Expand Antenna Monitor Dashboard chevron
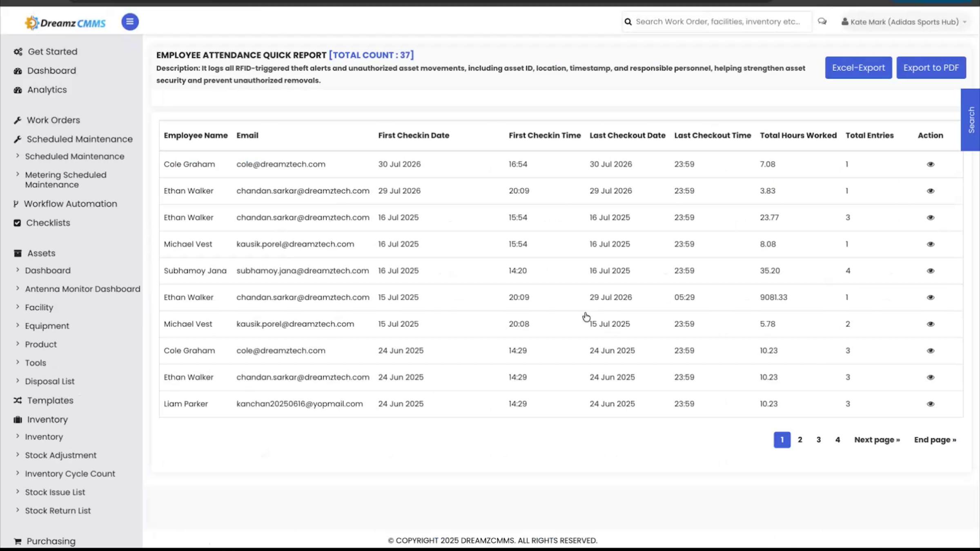Screen dimensions: 980x551 click(18, 288)
